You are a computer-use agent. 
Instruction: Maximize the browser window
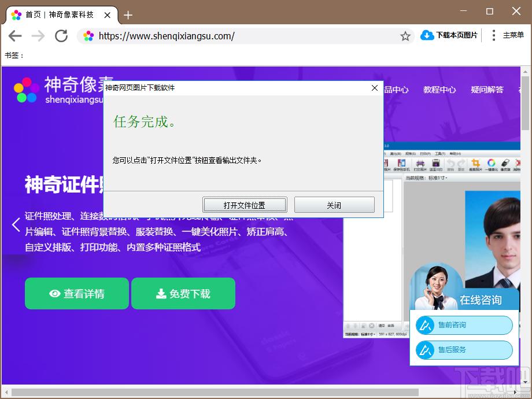(490, 11)
